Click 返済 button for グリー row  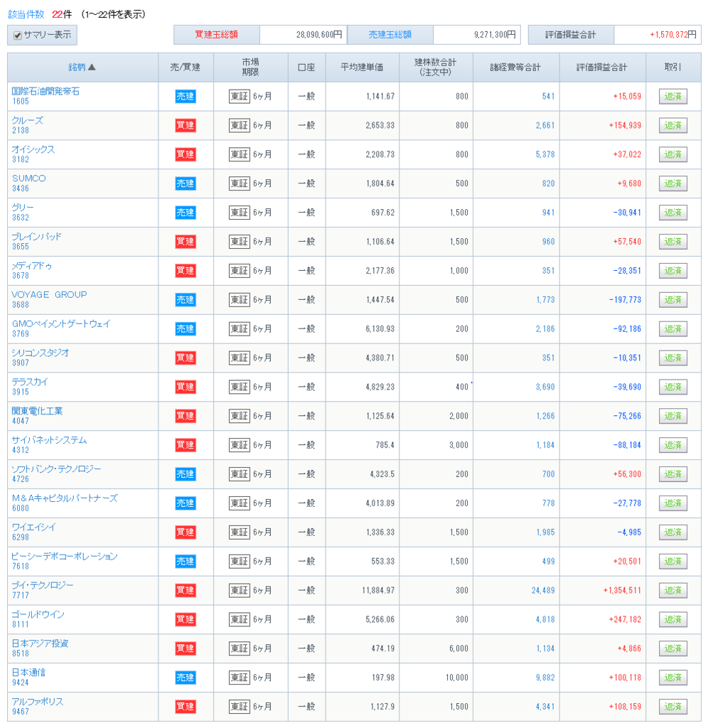point(672,213)
